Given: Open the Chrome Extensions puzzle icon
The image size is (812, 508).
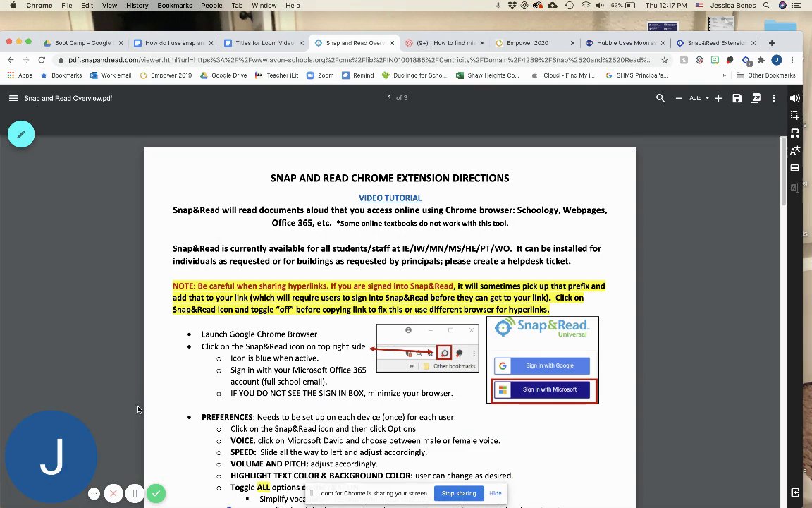Looking at the screenshot, I should [x=761, y=60].
